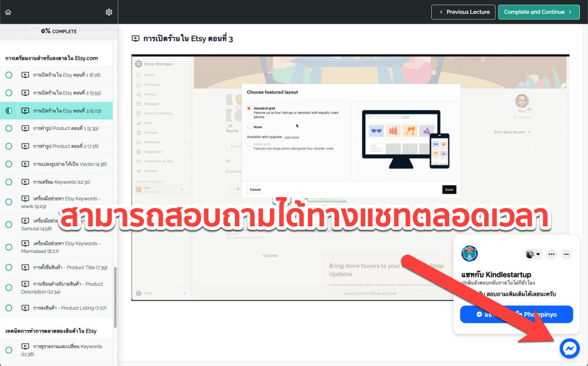Open the Messenger chat bubble icon
The width and height of the screenshot is (588, 366).
(x=570, y=348)
